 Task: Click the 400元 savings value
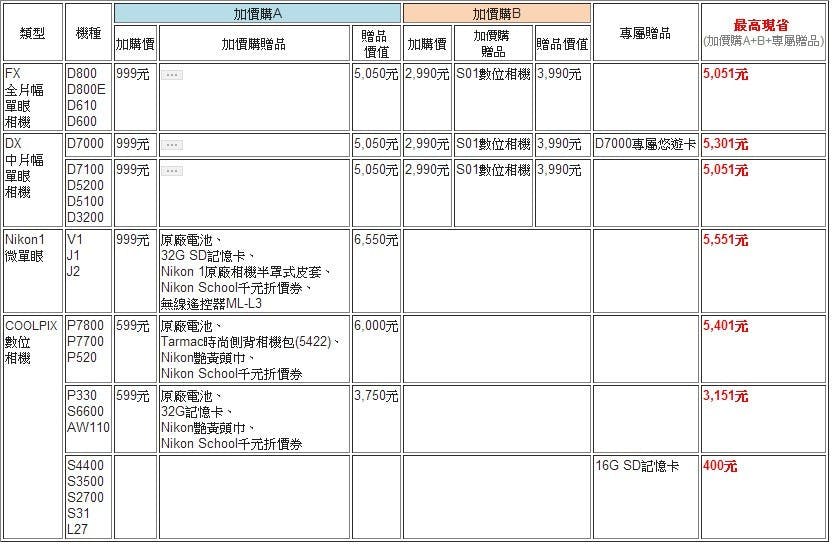[720, 466]
